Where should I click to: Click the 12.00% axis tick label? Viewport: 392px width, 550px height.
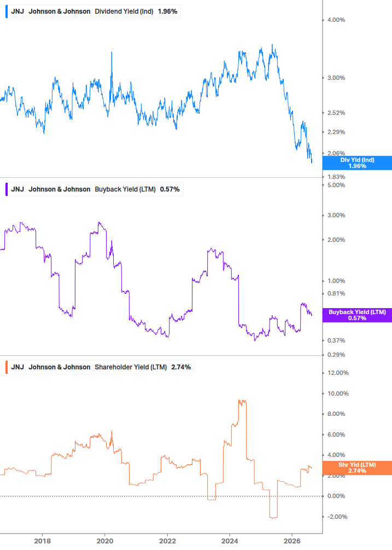click(338, 373)
